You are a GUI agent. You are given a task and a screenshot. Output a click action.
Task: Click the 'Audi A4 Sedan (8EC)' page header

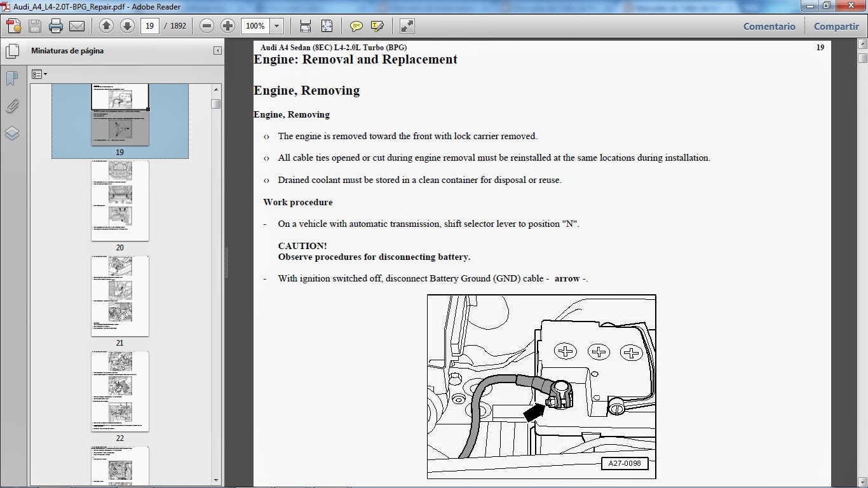pyautogui.click(x=334, y=48)
